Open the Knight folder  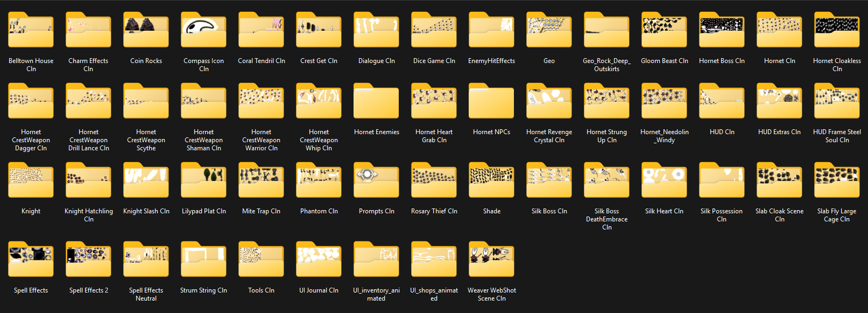(x=31, y=180)
